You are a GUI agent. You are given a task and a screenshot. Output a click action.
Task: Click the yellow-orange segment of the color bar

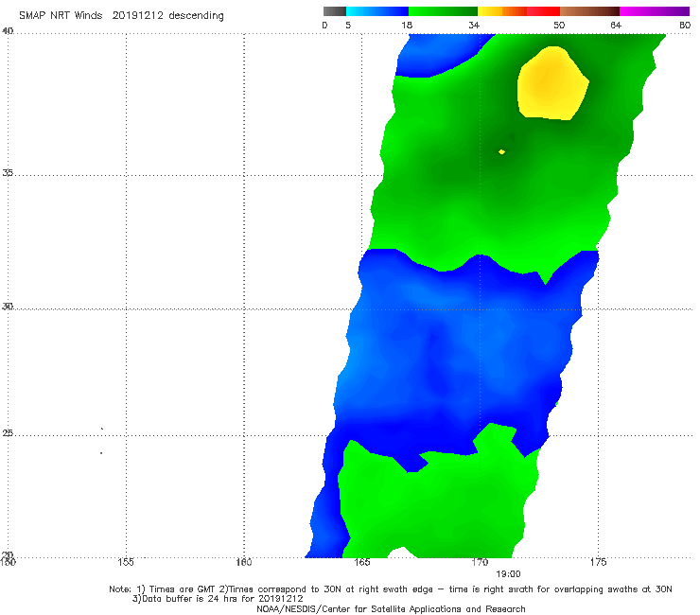tap(501, 11)
